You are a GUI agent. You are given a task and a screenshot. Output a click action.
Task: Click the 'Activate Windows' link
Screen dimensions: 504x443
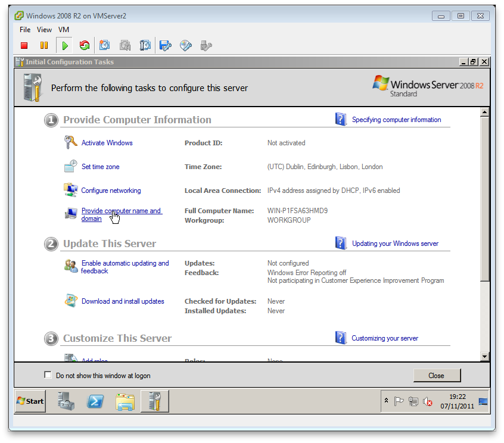(107, 143)
